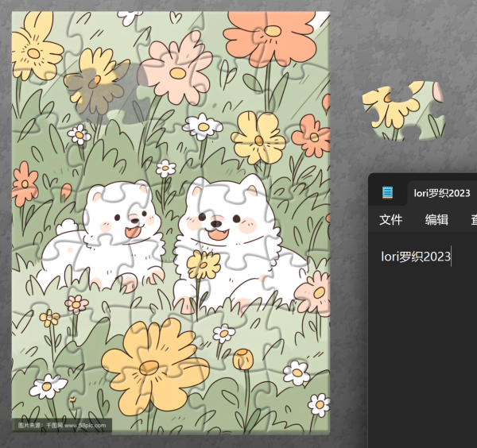
Task: Click the yellow flower in the top-left corner
Action: point(33,48)
